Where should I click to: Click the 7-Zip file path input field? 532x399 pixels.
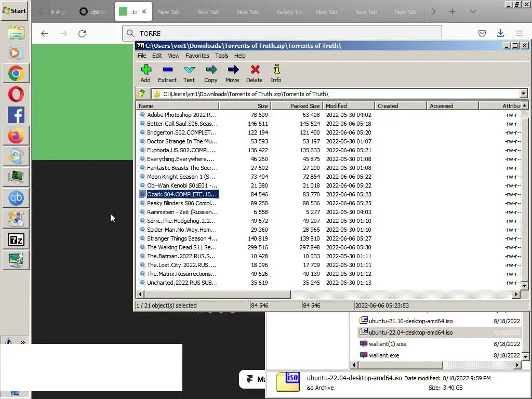(x=336, y=94)
